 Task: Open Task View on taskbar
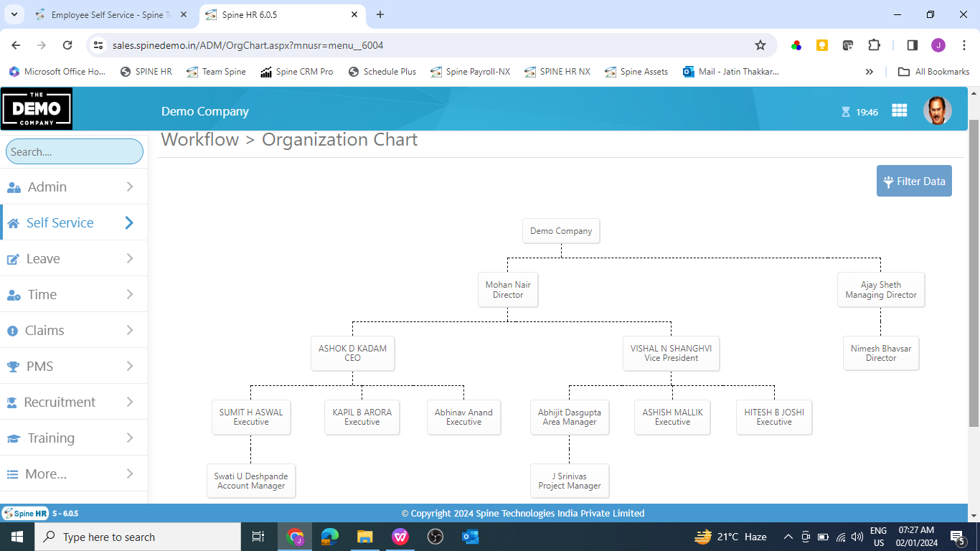coord(258,537)
